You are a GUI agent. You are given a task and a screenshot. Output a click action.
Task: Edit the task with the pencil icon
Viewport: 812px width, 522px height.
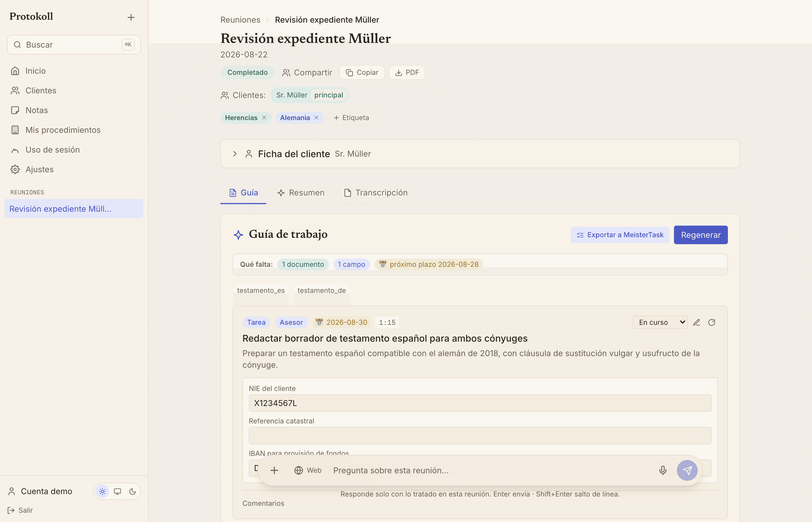coord(697,322)
